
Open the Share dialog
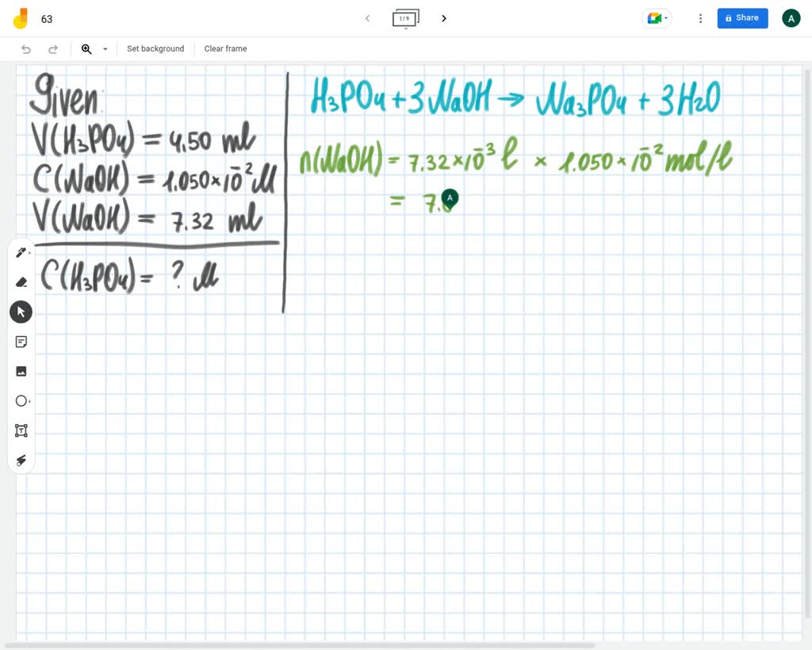(742, 17)
